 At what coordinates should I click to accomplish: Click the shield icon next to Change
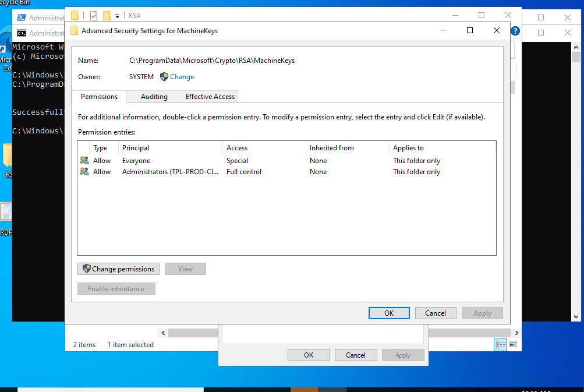click(x=164, y=77)
